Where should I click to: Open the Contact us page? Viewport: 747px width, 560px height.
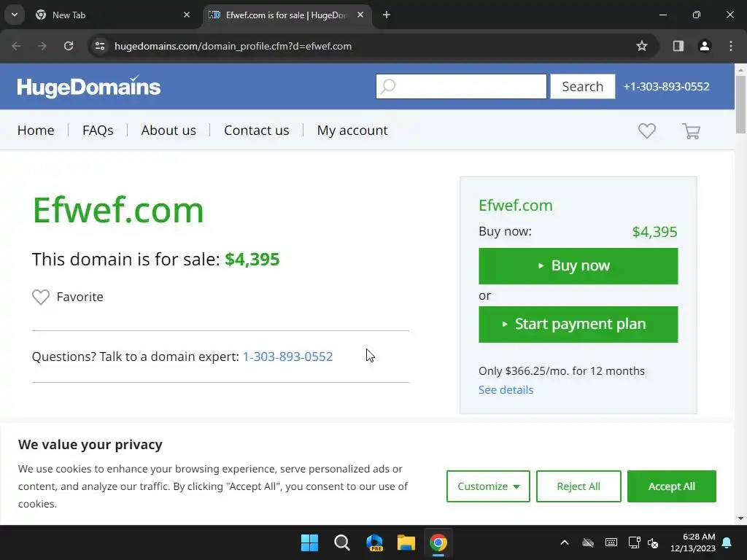tap(256, 131)
